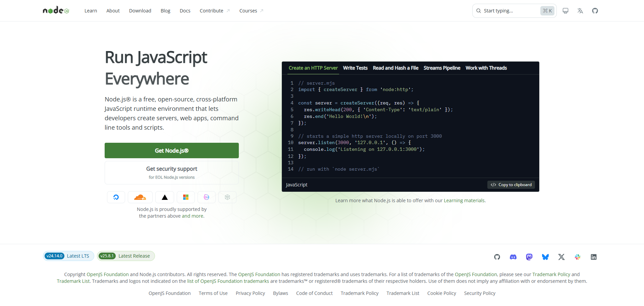Screen dimensions: 644x306
Task: Switch to the Write Tests tab
Action: click(x=355, y=68)
